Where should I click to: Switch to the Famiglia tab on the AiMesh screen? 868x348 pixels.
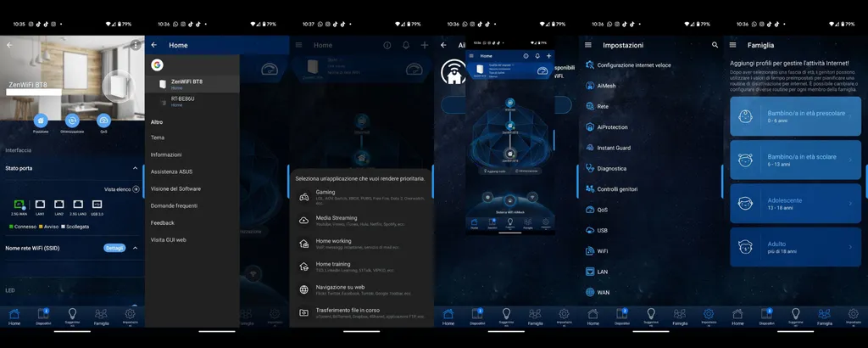(x=535, y=317)
